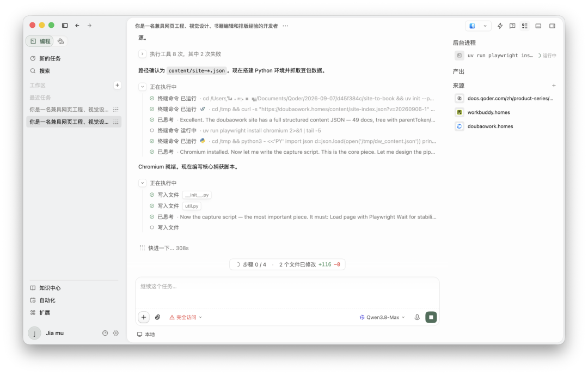Go back with the left arrow
588x375 pixels.
click(x=77, y=26)
